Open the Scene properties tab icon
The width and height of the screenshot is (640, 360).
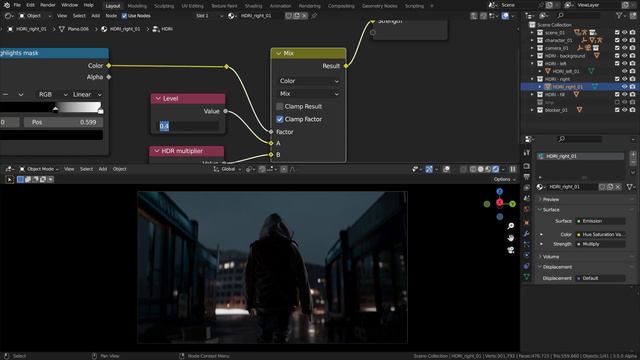527,198
